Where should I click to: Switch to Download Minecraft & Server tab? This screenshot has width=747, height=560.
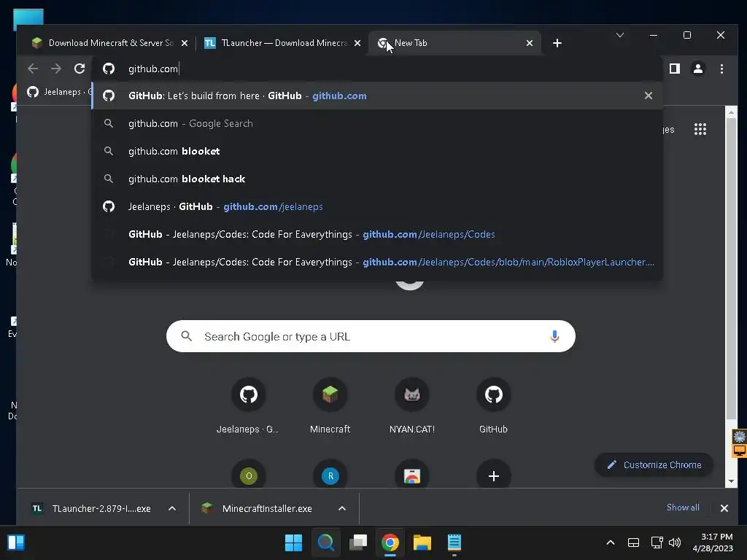(109, 43)
